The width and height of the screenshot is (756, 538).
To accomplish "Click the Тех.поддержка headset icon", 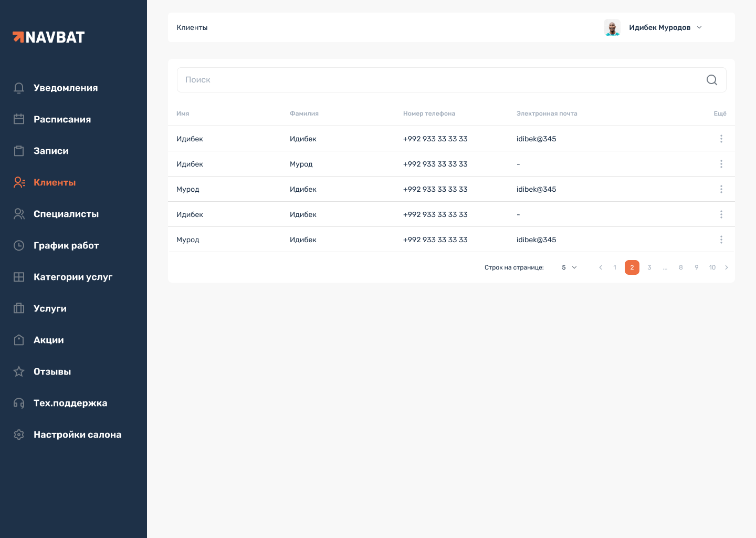I will 19,403.
